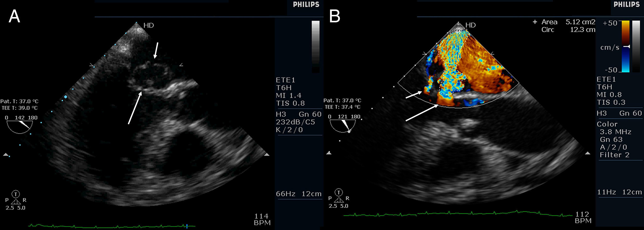Click the Philips logo in panel A
The width and height of the screenshot is (644, 230).
(x=306, y=4)
